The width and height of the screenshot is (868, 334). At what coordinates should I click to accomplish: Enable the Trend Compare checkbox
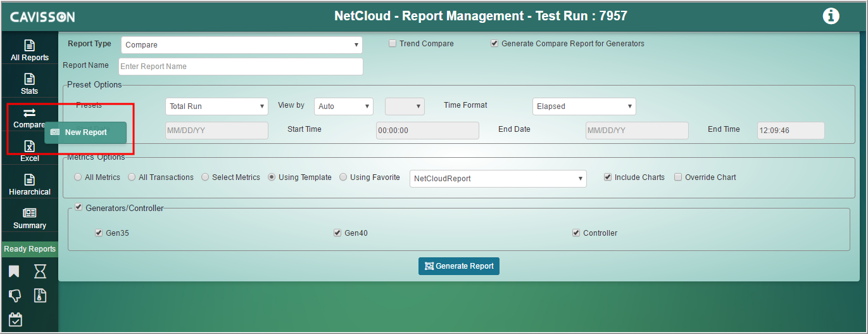point(393,44)
